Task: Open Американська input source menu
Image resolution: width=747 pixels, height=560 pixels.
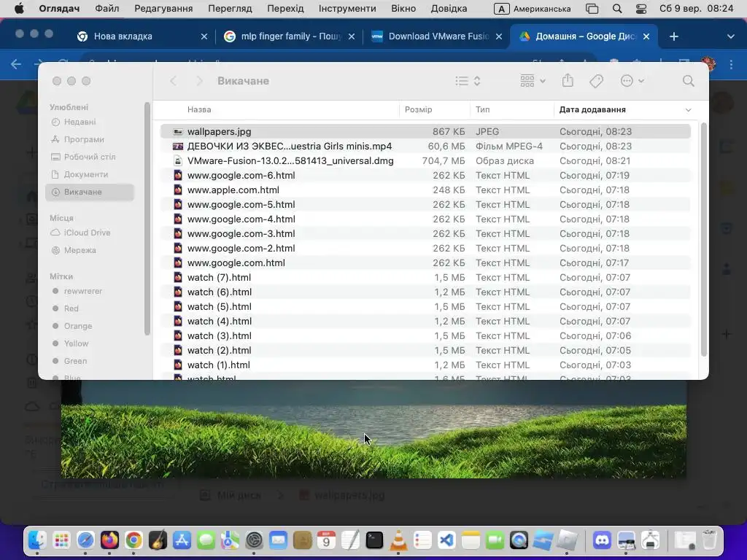Action: (532, 9)
